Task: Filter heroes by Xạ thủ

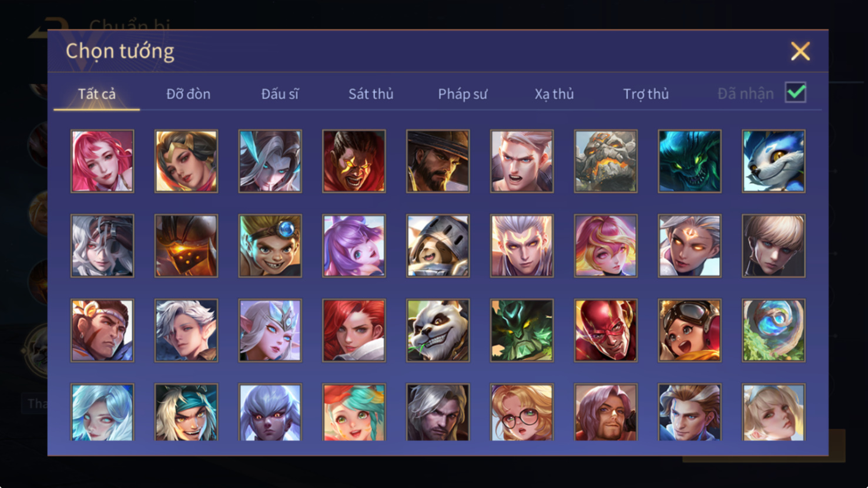Action: pos(554,94)
